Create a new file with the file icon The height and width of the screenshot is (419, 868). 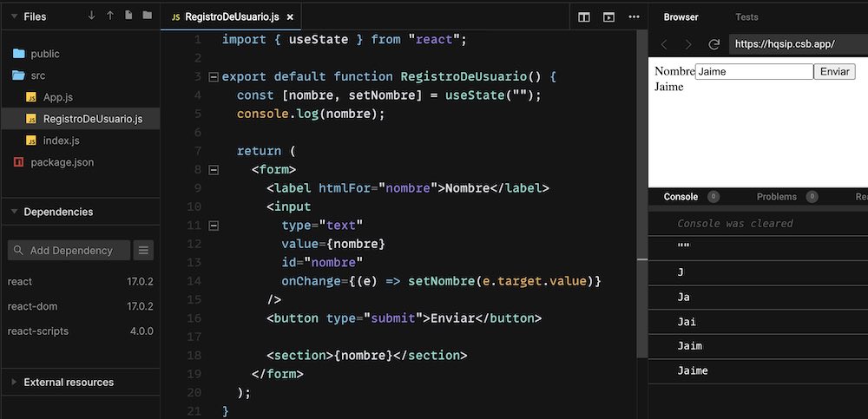click(128, 16)
